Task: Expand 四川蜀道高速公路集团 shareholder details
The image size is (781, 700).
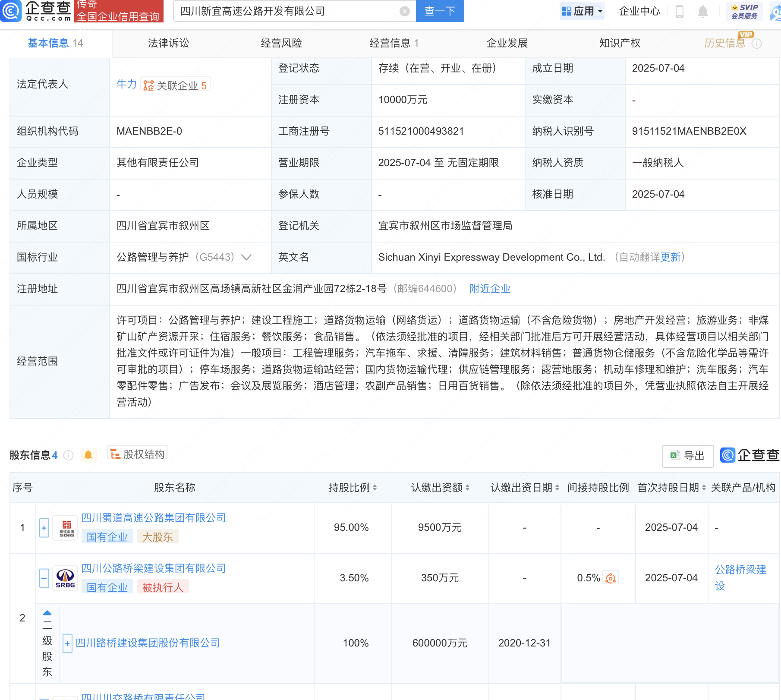Action: click(44, 527)
